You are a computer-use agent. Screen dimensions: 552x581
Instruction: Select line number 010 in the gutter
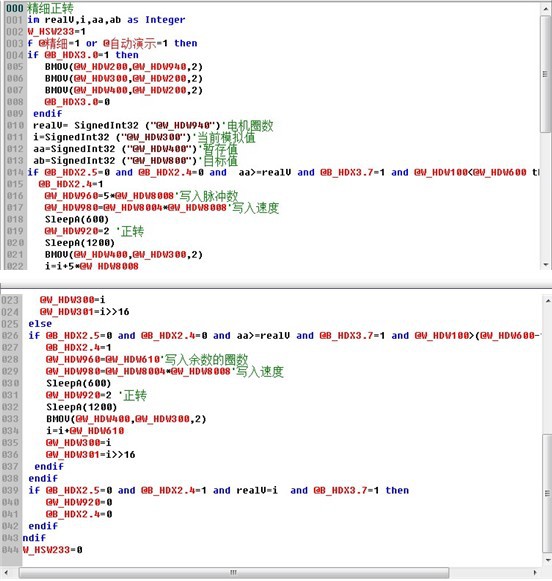15,125
